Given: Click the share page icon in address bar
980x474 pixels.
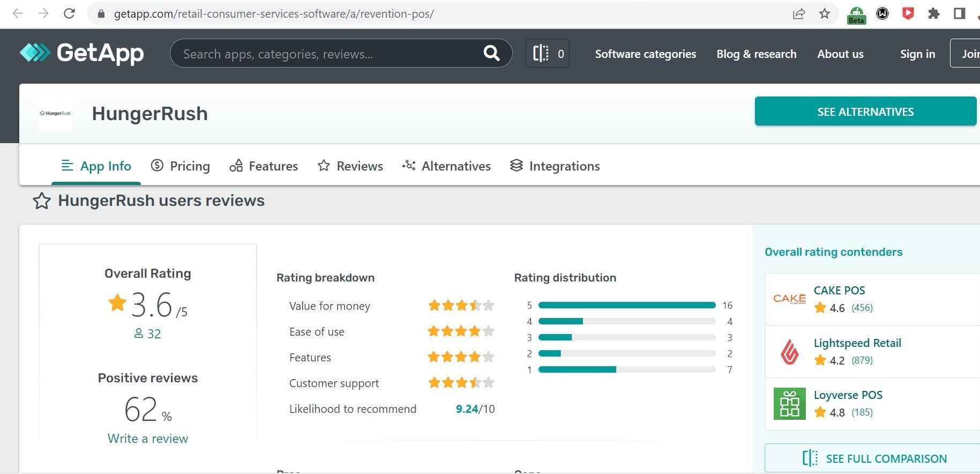Looking at the screenshot, I should (798, 13).
